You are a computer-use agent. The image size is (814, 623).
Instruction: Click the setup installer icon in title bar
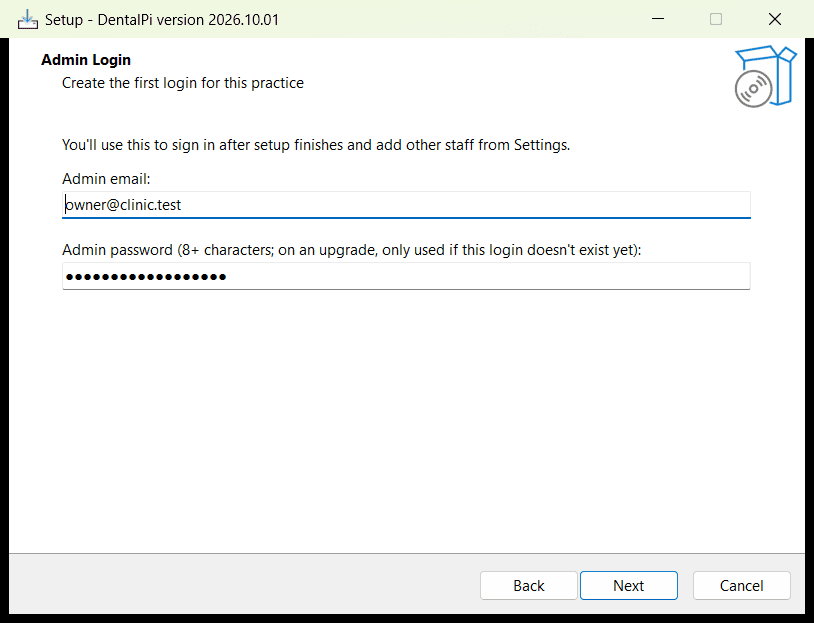(x=28, y=20)
